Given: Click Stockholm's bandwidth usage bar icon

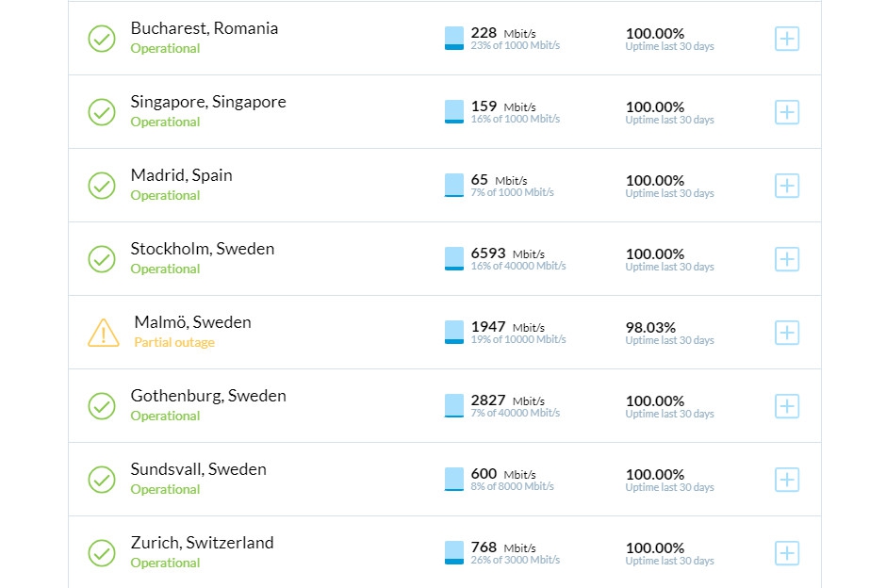Looking at the screenshot, I should pos(454,259).
